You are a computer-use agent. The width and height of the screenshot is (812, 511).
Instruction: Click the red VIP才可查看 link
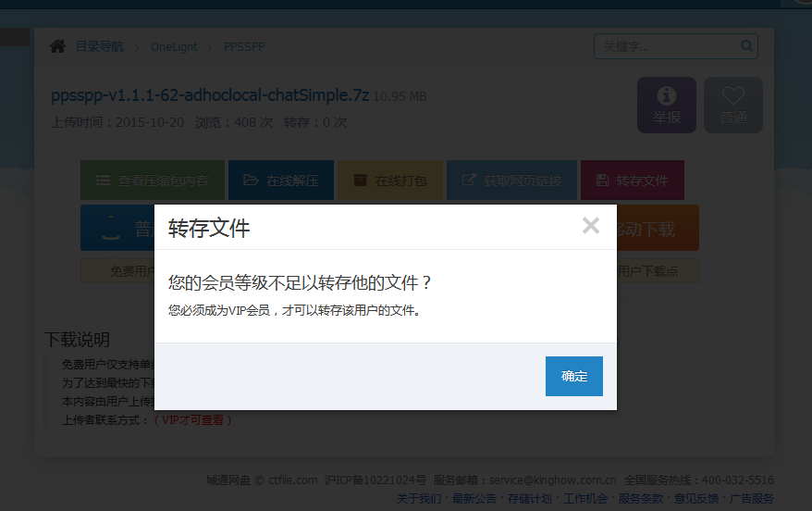[x=192, y=419]
